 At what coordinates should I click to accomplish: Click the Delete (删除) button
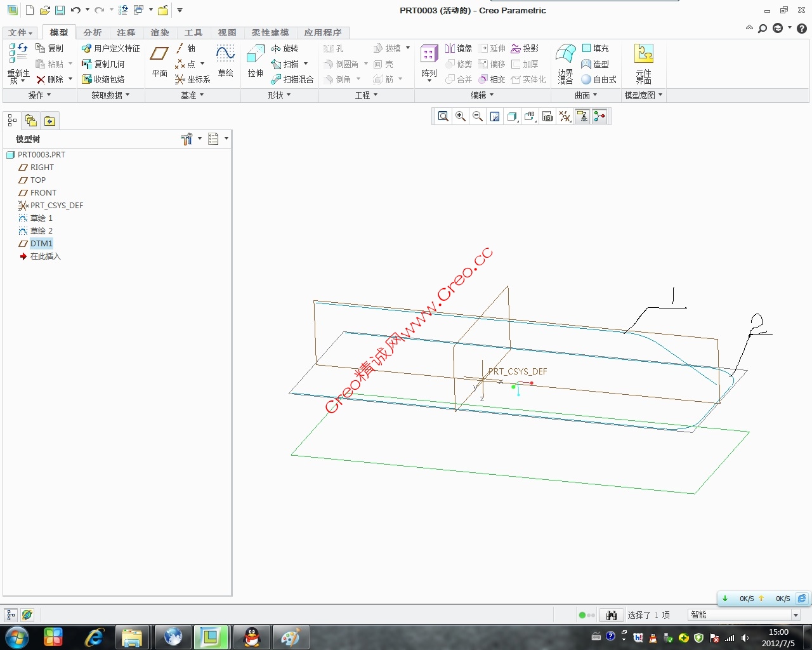pos(49,79)
